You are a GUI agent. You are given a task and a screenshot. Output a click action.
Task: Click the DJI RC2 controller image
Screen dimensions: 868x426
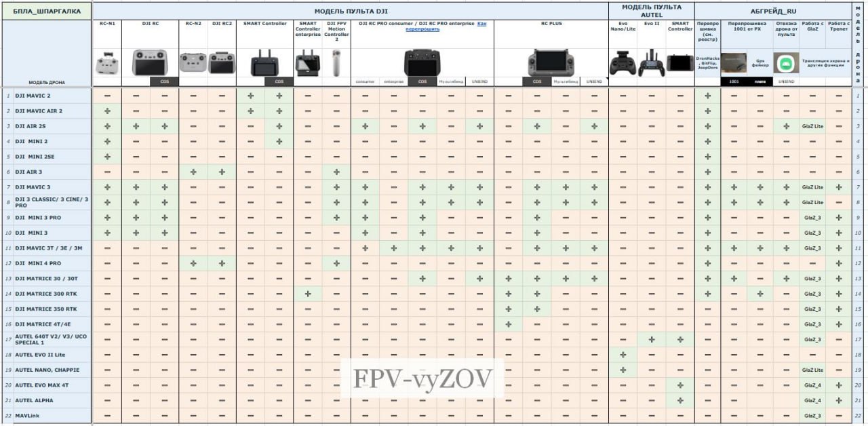[x=222, y=63]
